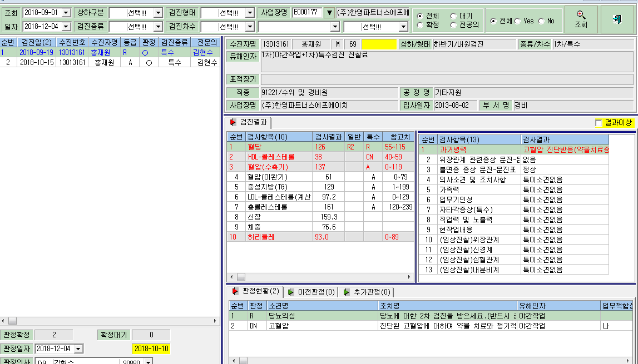The height and width of the screenshot is (364, 638).
Task: Click the 조회 magnifier search button
Action: [x=581, y=19]
